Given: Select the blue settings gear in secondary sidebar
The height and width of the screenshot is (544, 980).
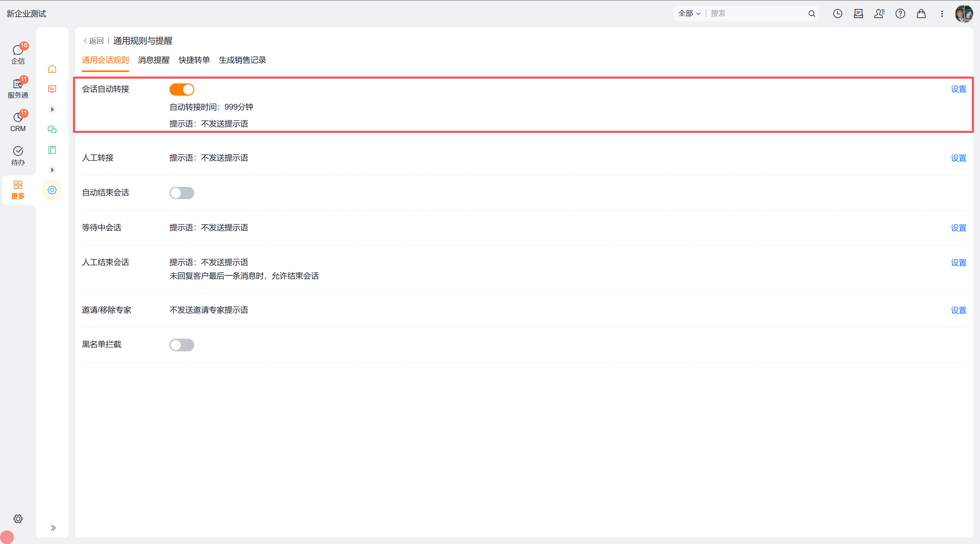Looking at the screenshot, I should pos(52,190).
